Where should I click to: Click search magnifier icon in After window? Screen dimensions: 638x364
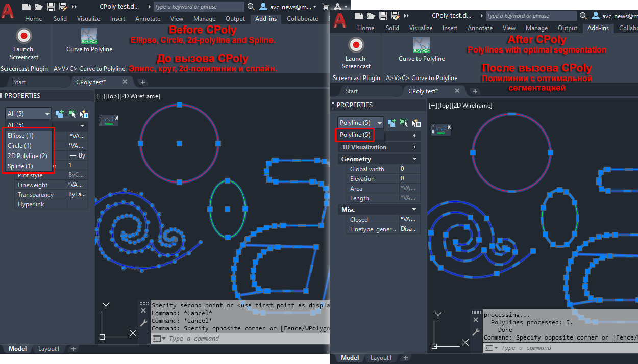583,16
